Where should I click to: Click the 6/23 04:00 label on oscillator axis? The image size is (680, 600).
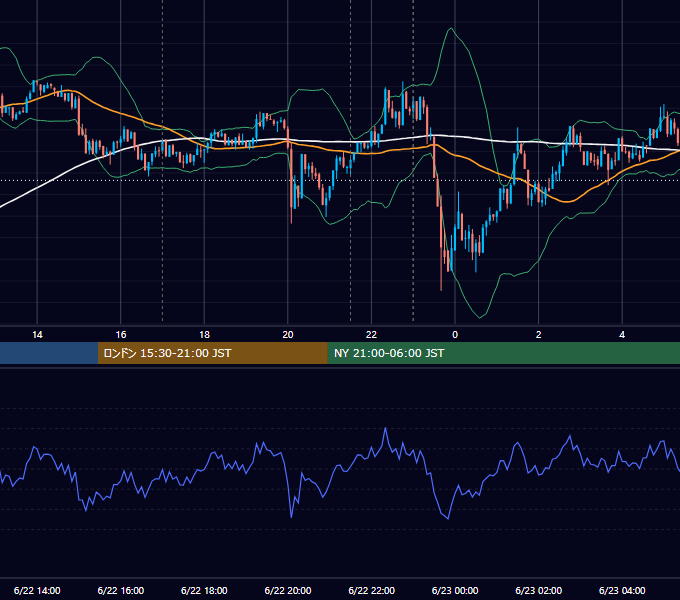tap(622, 590)
